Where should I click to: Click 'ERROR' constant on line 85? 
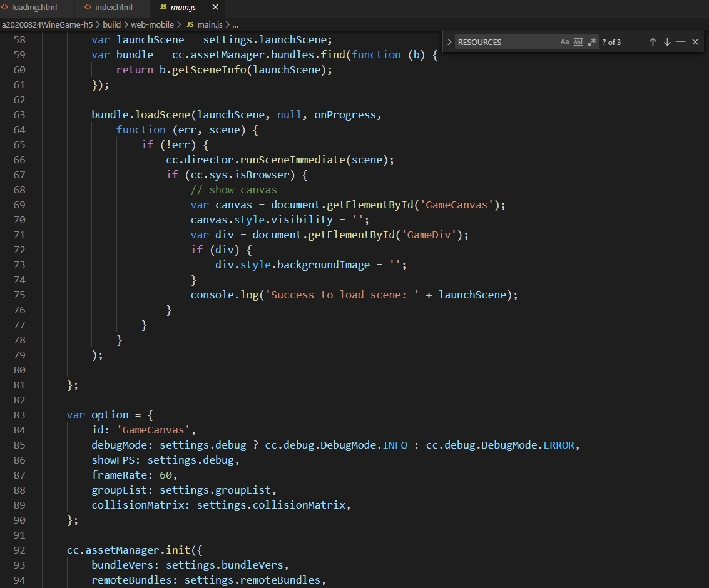559,445
